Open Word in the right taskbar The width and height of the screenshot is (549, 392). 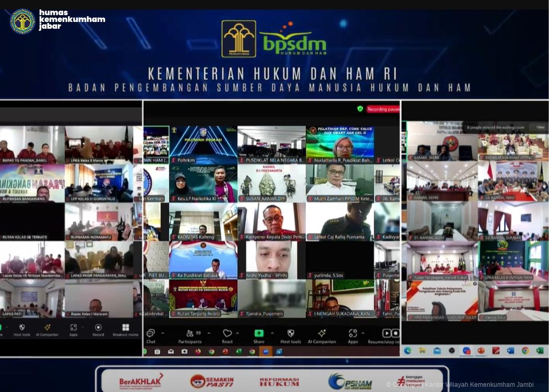tap(510, 350)
